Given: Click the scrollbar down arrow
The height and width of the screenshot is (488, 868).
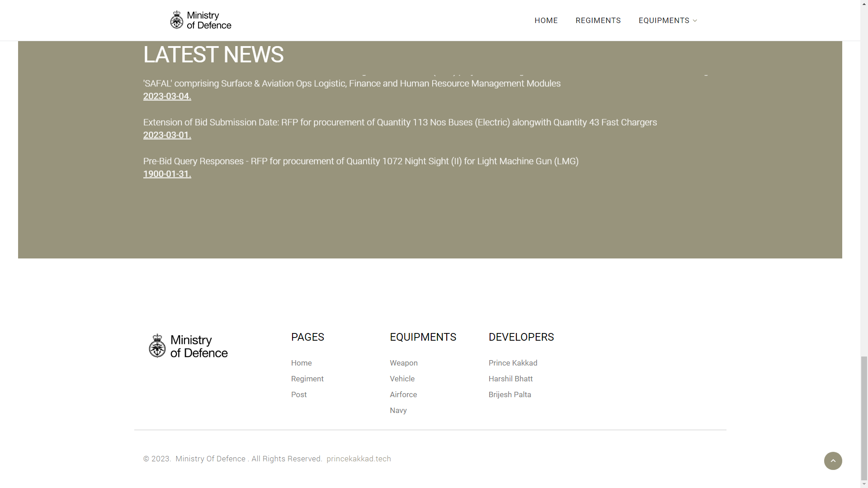Looking at the screenshot, I should point(864,484).
